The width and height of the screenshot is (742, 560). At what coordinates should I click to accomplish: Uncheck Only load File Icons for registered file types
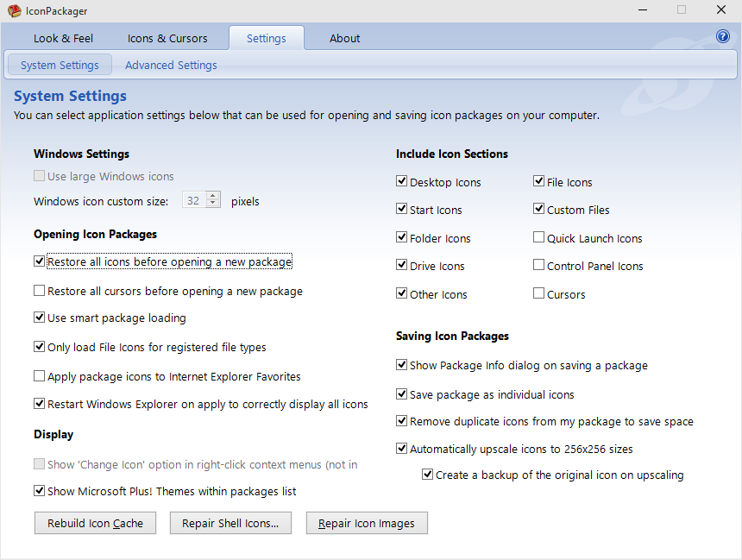tap(40, 347)
